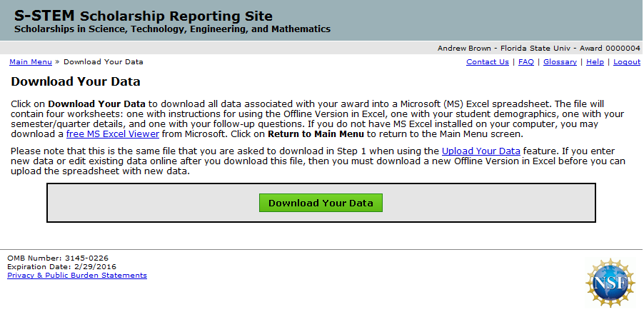This screenshot has width=644, height=317.
Task: Click the S-STEM Scholarship Reporting Site title
Action: pos(143,16)
